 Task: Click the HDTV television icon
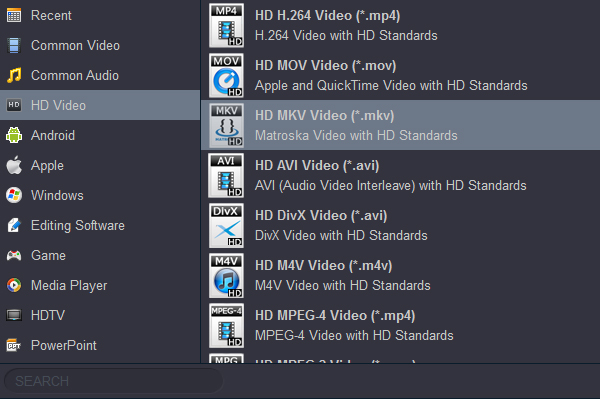14,315
